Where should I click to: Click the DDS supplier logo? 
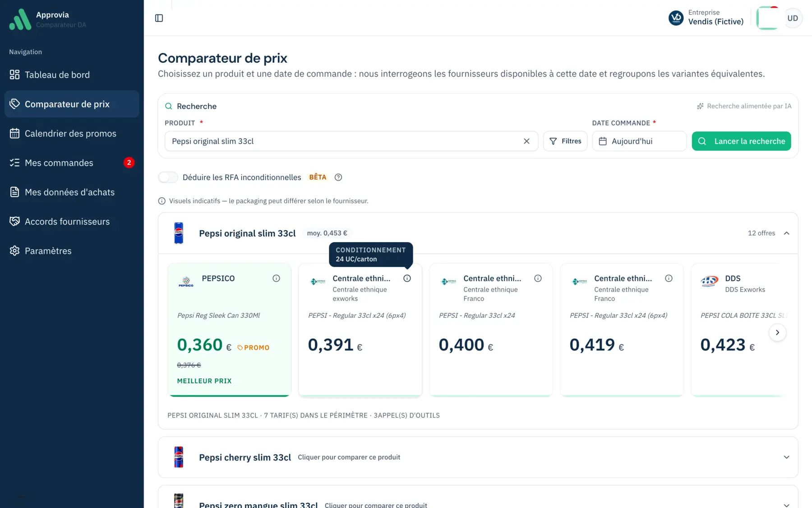[710, 281]
